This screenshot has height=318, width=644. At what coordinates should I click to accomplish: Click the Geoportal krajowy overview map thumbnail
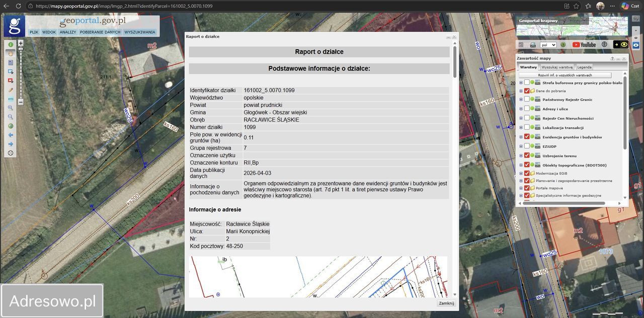click(572, 26)
